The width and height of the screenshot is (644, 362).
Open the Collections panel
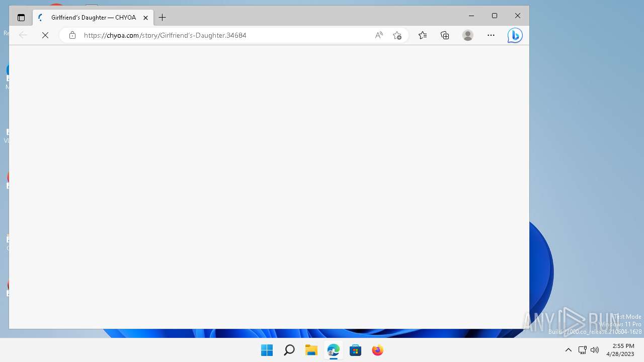445,35
